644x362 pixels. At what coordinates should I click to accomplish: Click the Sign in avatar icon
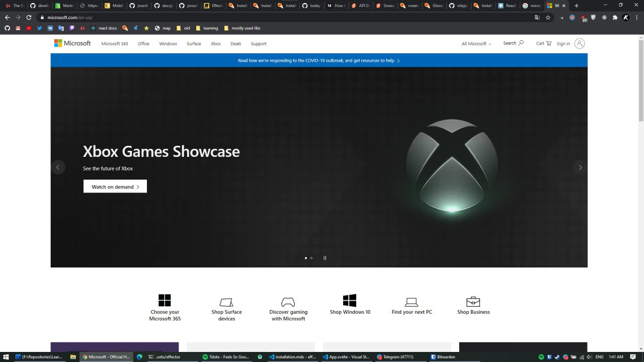point(580,44)
